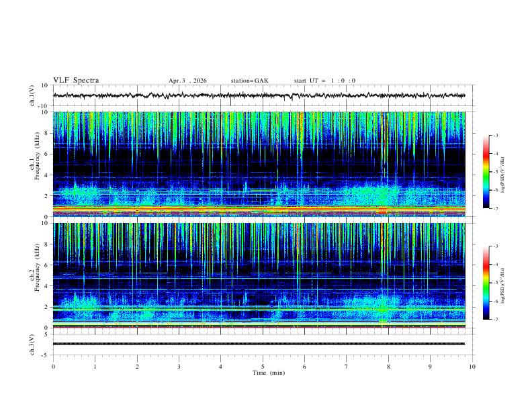Screen dimensions: 532x411
Task: Click time axis tick label "5"
Action: coord(263,367)
